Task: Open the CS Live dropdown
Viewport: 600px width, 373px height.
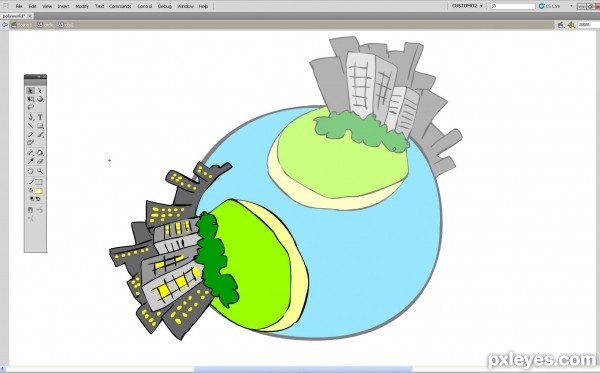Action: (x=572, y=6)
